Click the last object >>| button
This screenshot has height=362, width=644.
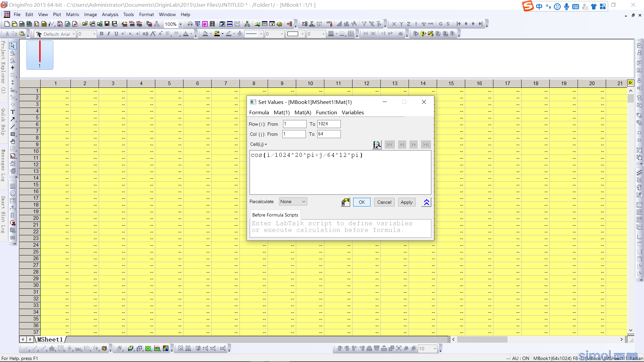coord(426,145)
